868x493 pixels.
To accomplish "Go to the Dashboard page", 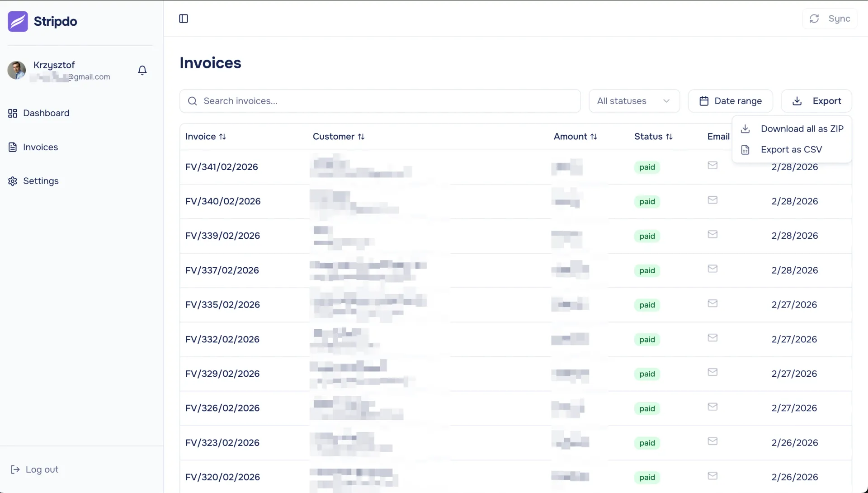I will pos(46,113).
